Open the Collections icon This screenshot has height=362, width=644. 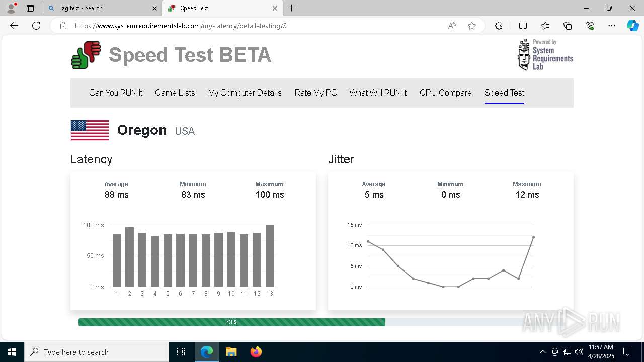[x=568, y=26]
